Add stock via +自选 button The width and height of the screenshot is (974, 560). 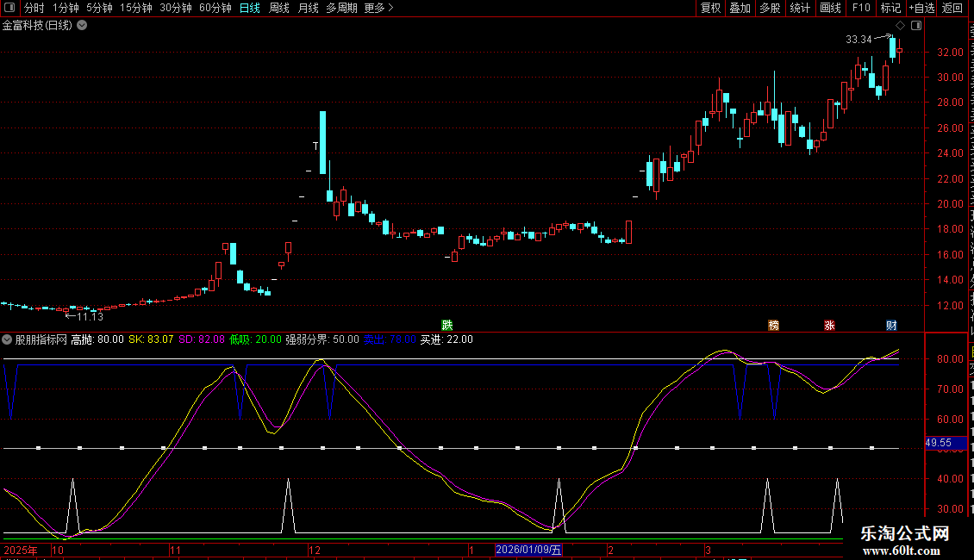tap(921, 8)
